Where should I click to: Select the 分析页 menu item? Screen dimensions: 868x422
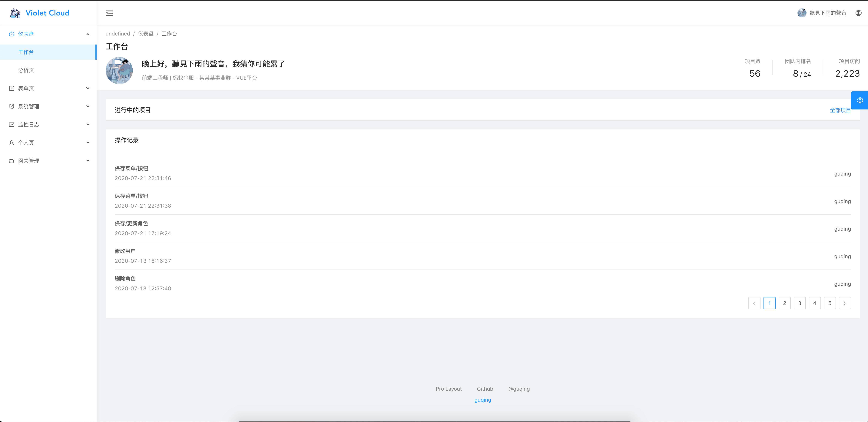(26, 70)
